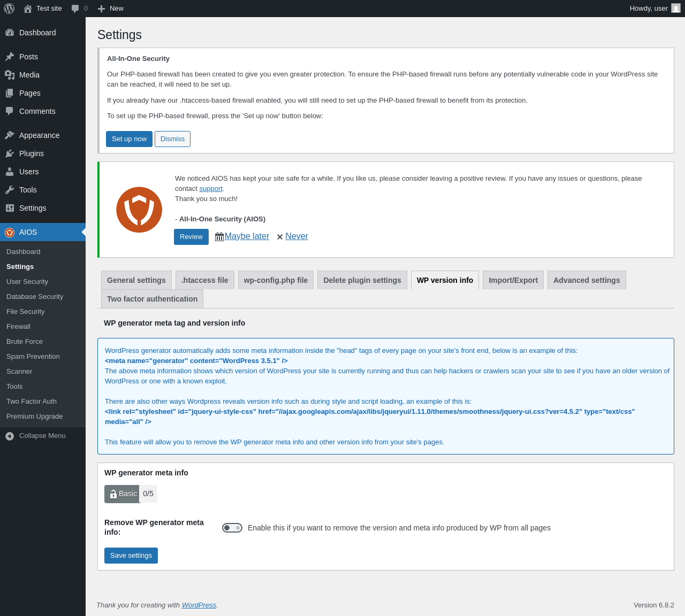Click the Tools wrench icon
685x616 pixels.
point(10,190)
